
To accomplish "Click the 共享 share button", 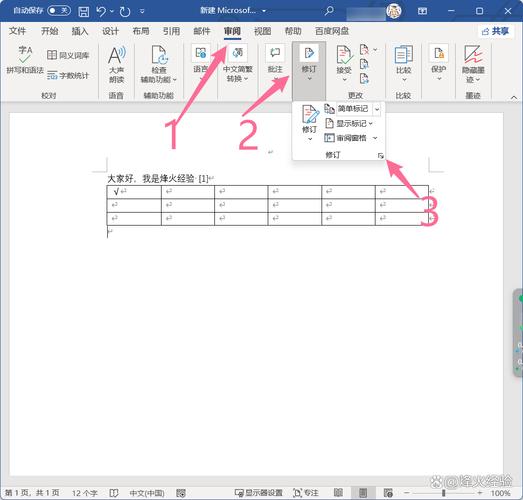I will [496, 31].
